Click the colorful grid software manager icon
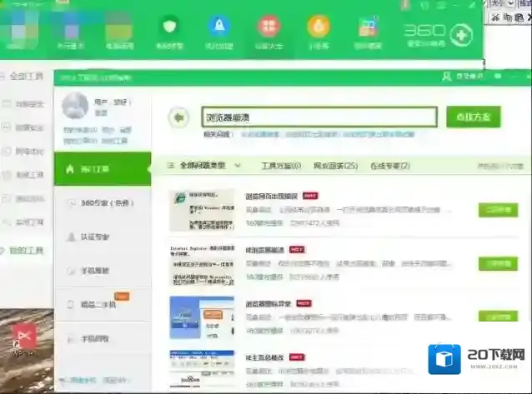Image resolution: width=532 pixels, height=394 pixels. pyautogui.click(x=366, y=28)
